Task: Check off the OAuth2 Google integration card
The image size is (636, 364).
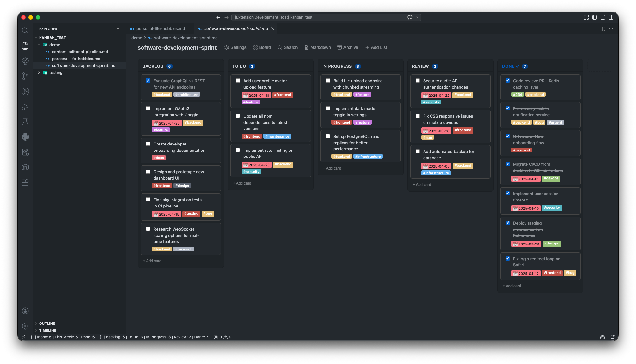Action: [x=148, y=108]
